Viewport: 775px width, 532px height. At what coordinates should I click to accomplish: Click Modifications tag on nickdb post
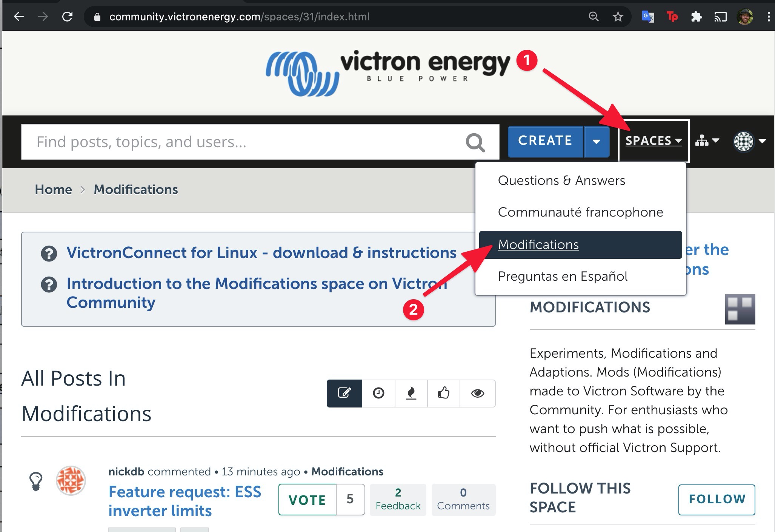347,472
